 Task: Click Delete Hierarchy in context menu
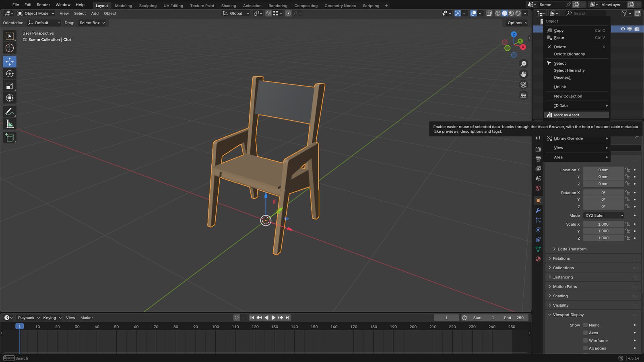point(576,54)
